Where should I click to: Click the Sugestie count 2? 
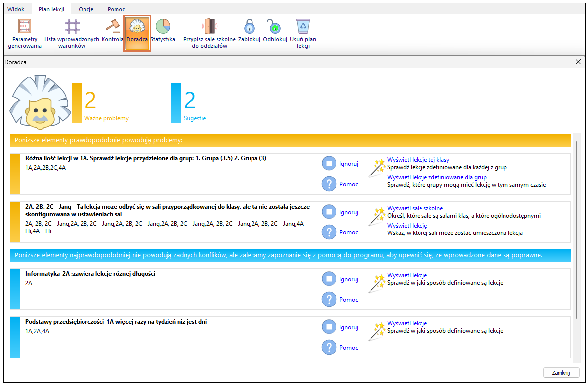click(x=190, y=100)
